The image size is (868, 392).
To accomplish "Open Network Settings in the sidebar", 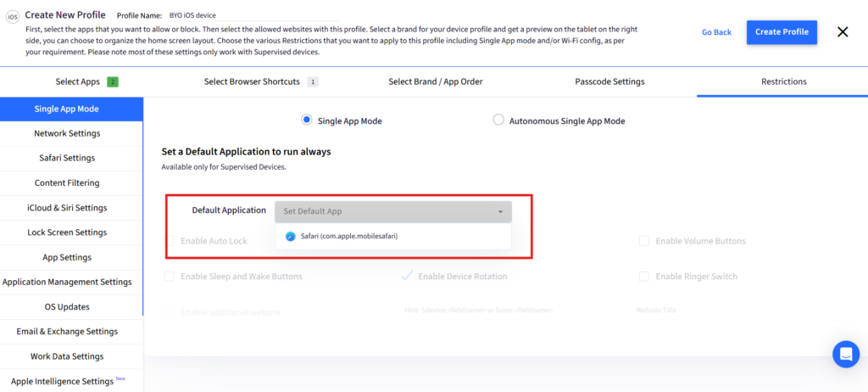I will 67,133.
